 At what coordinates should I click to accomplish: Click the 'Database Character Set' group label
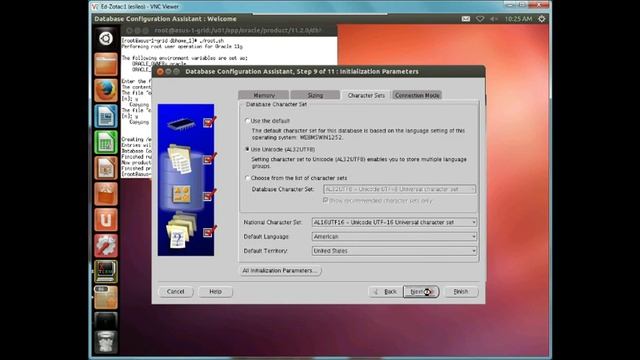pos(276,104)
